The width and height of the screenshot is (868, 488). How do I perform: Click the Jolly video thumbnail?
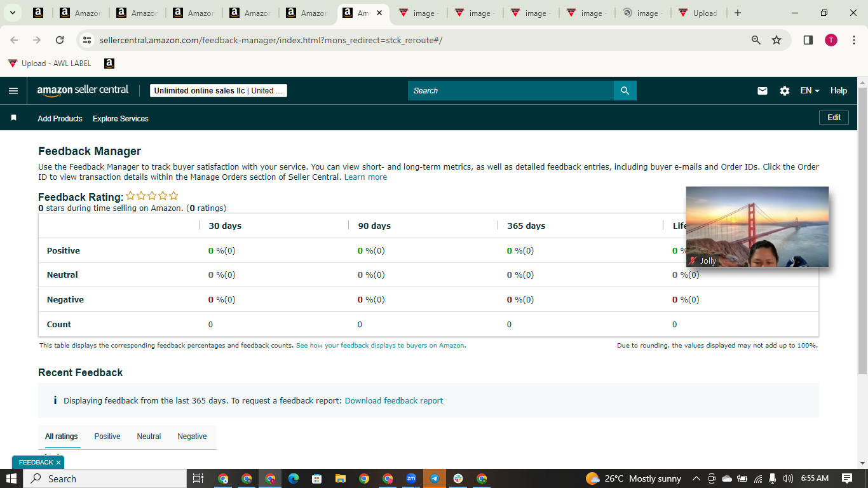757,227
